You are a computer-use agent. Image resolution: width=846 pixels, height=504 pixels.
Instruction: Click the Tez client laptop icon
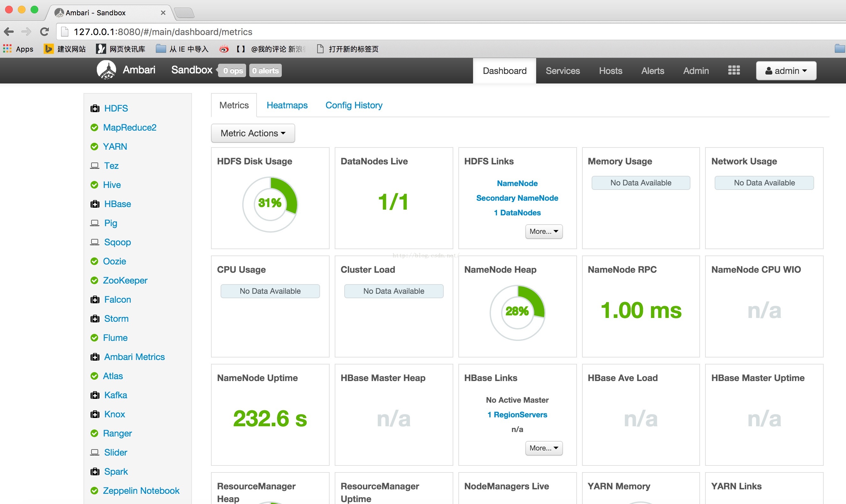pos(95,166)
